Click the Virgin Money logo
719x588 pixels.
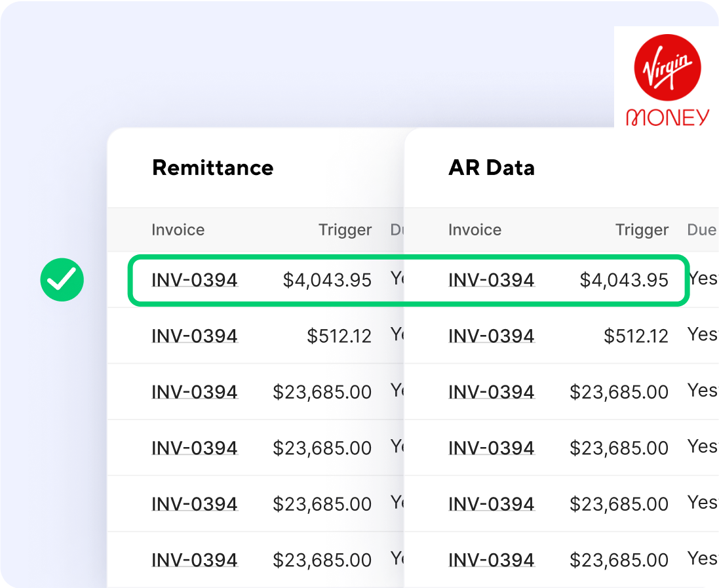(667, 77)
